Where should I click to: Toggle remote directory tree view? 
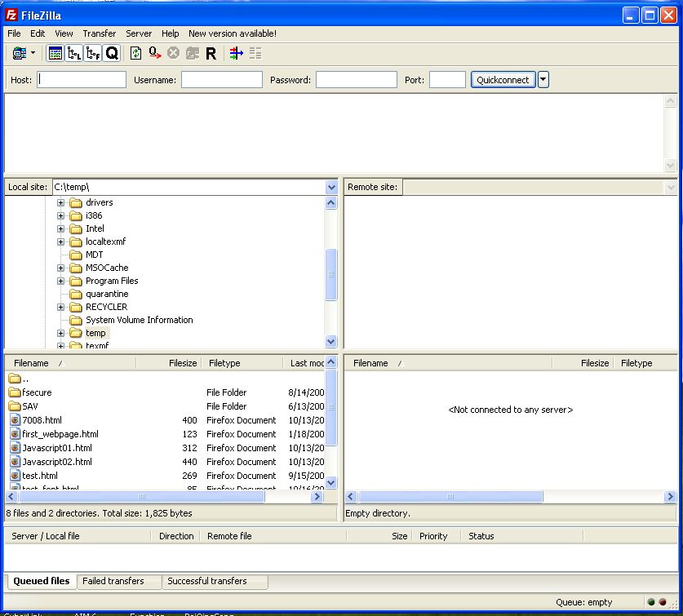93,53
